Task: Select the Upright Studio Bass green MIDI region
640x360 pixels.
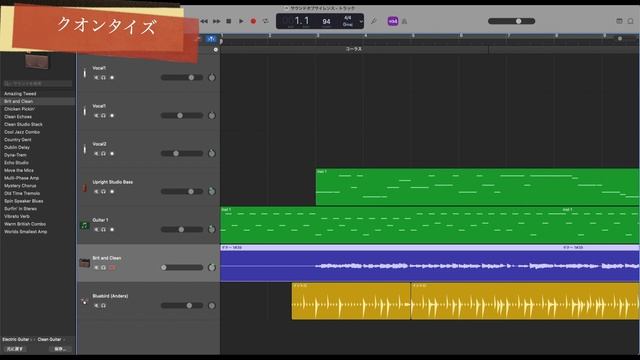Action: point(478,187)
